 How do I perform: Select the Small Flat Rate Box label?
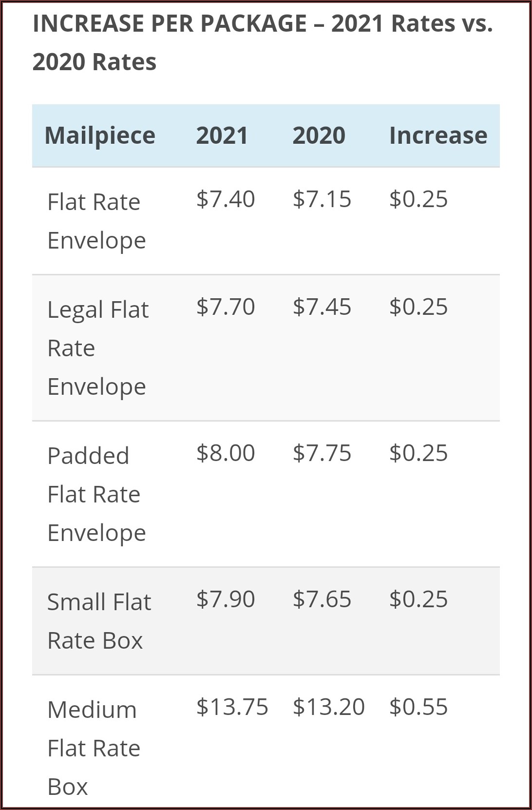99,621
